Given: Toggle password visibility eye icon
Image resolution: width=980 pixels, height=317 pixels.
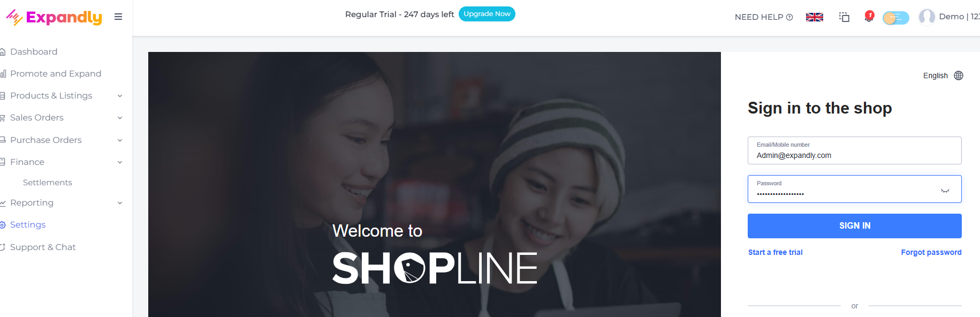Looking at the screenshot, I should tap(945, 191).
